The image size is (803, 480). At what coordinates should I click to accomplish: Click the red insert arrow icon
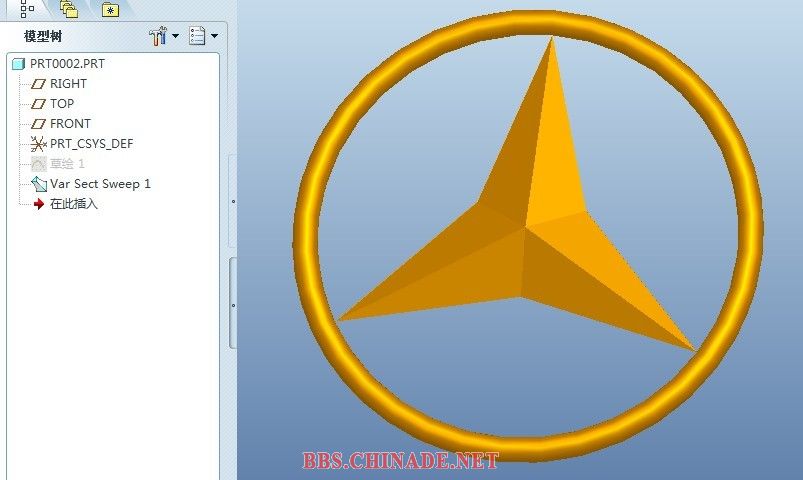coord(39,204)
